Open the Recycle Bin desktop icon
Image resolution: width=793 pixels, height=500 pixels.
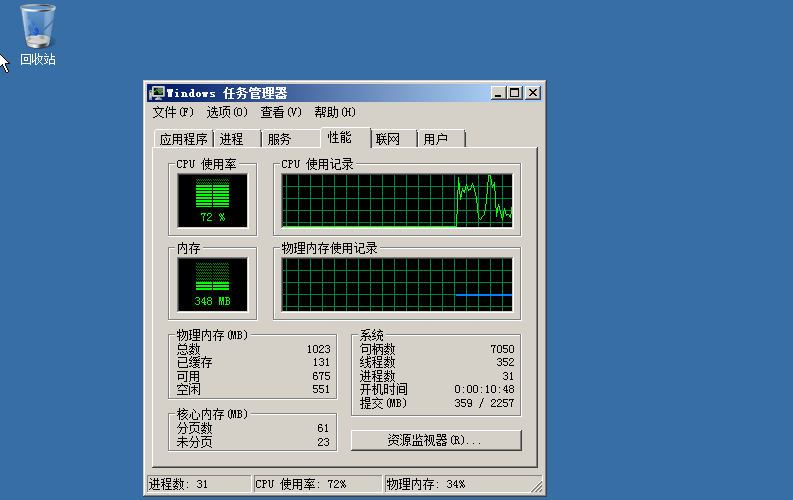click(x=37, y=34)
